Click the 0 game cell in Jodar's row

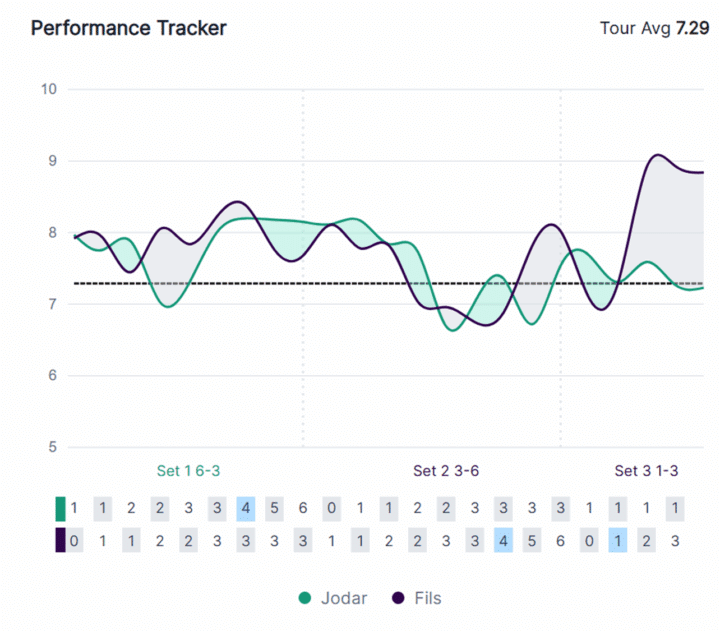(x=332, y=508)
